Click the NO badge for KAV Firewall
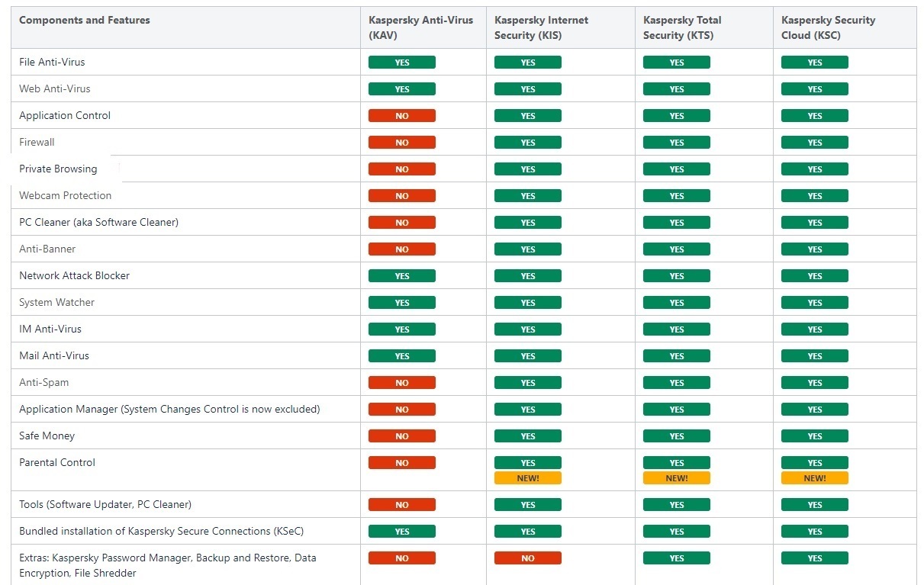 (401, 143)
